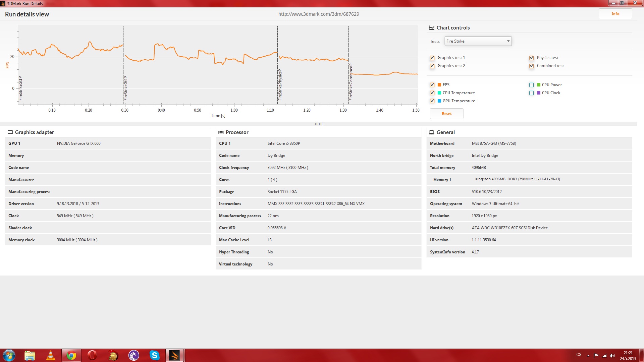Click Windows 7 Ultimate 64-bit value
This screenshot has width=644, height=362.
click(x=495, y=204)
